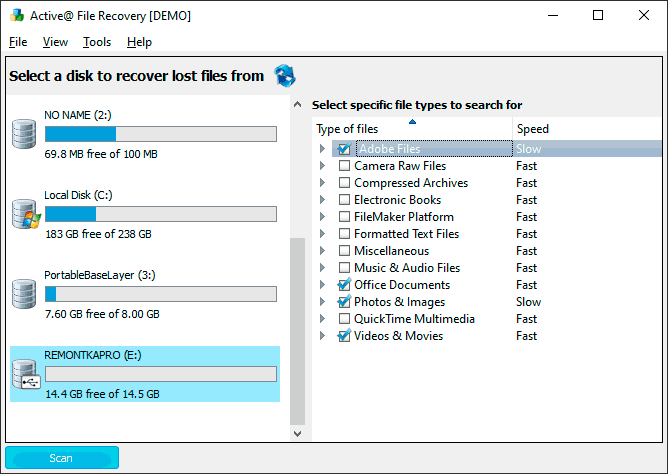This screenshot has height=474, width=668.
Task: Click "183 GB free of 238 GB" text
Action: [x=98, y=234]
